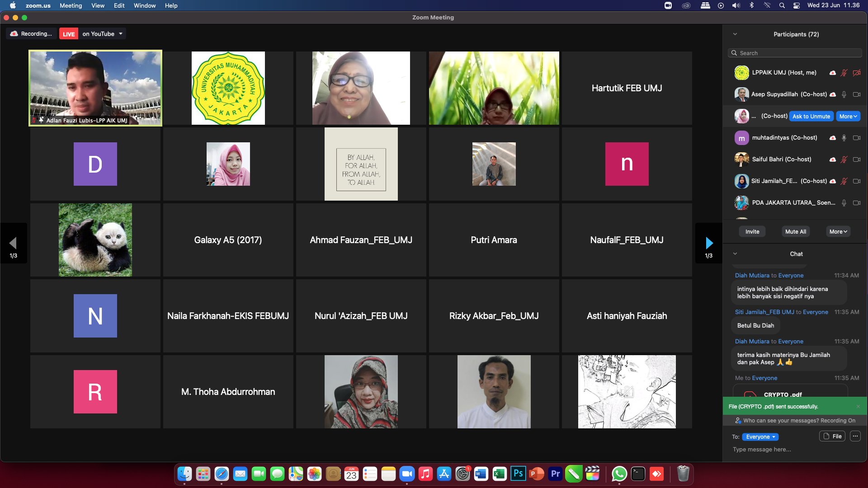Click 'Who can see your messages' link

799,420
